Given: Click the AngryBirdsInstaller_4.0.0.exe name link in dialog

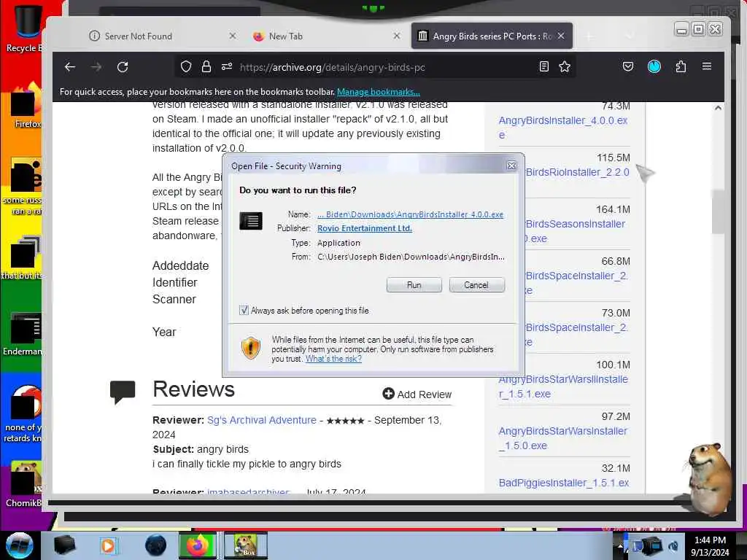Looking at the screenshot, I should pos(410,214).
